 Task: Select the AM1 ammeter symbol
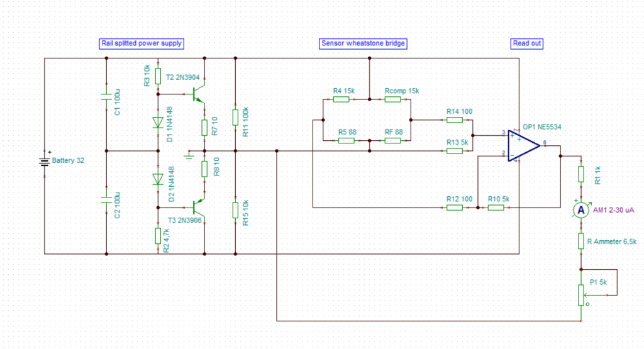tap(581, 209)
